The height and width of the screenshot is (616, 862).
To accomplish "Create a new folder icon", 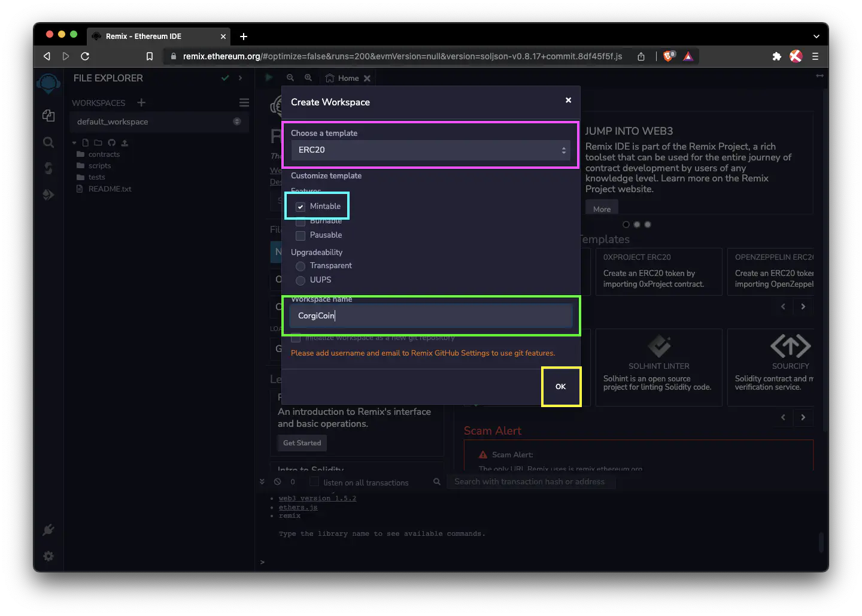I will pyautogui.click(x=98, y=142).
